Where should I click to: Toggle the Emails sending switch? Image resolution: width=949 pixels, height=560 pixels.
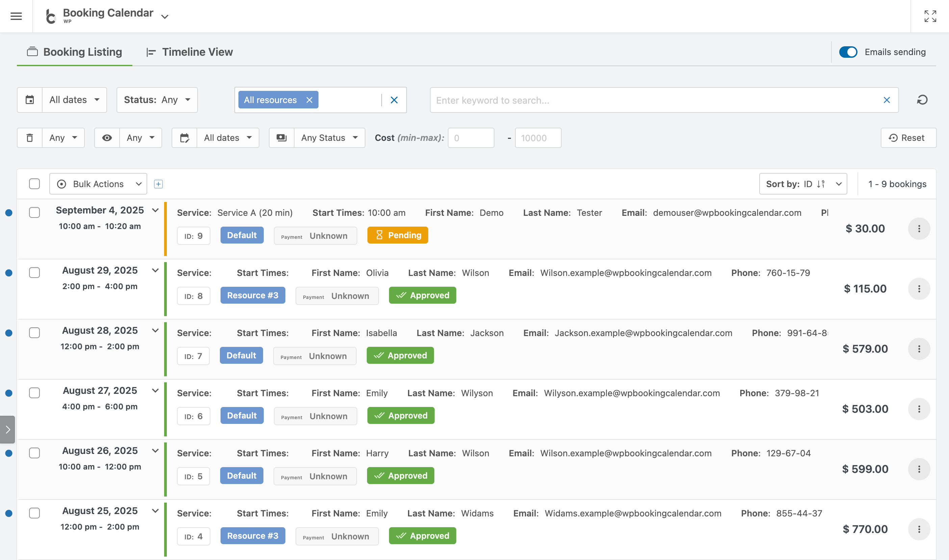848,52
